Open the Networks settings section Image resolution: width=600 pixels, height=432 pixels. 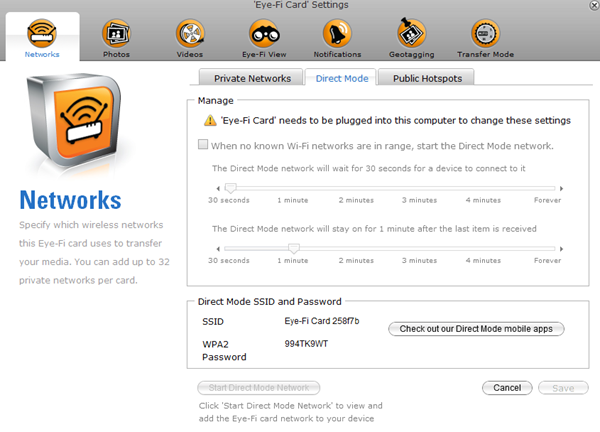(42, 38)
